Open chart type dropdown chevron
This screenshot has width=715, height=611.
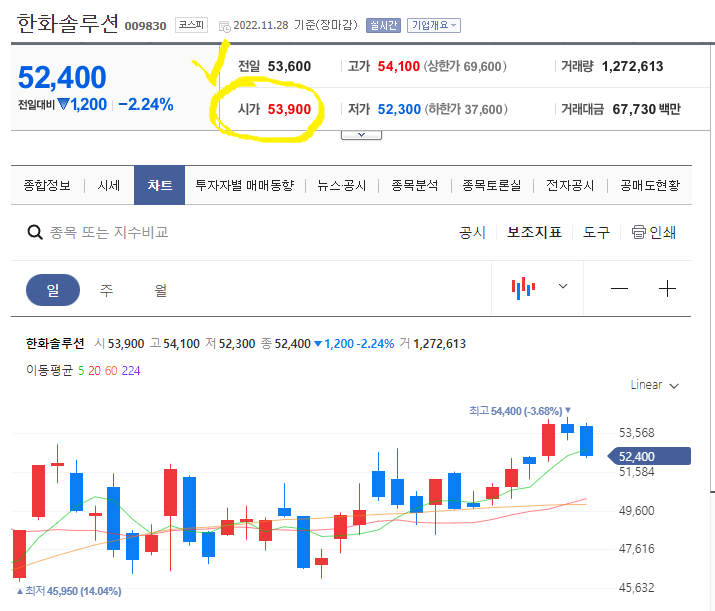tap(563, 286)
